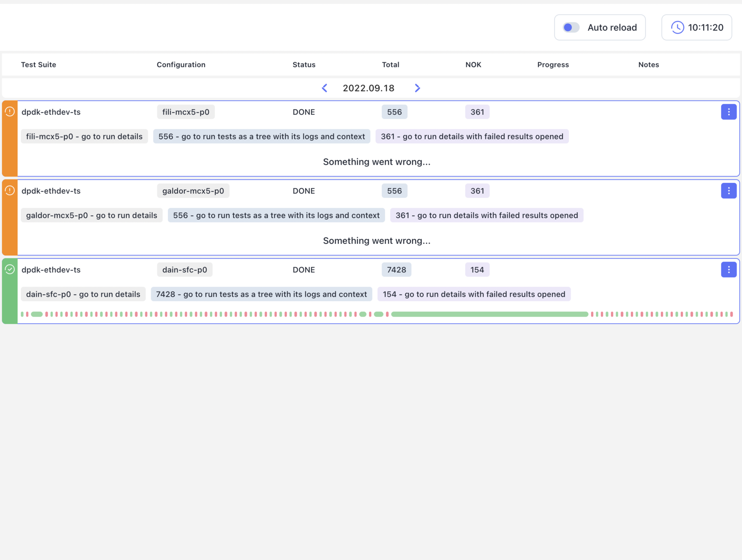Go to the next date with right chevron
The width and height of the screenshot is (742, 560).
(417, 88)
